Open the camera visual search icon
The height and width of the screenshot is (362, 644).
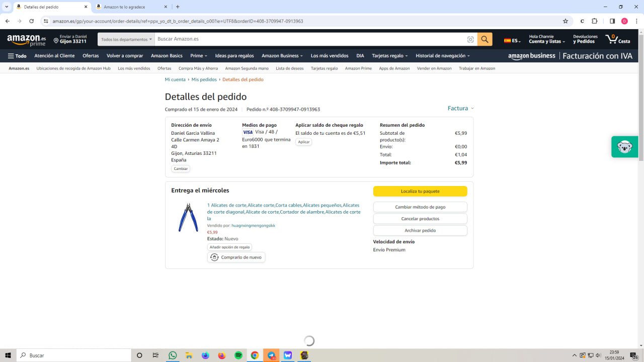point(470,39)
